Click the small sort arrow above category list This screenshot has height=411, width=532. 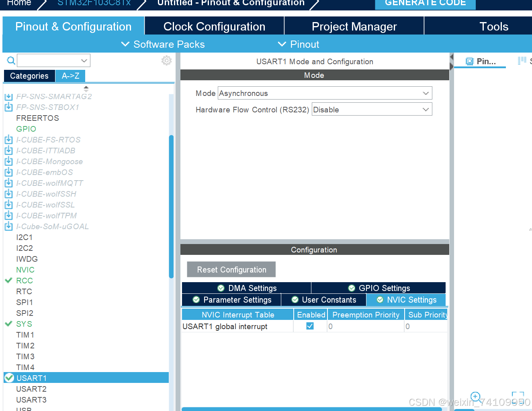tap(86, 89)
